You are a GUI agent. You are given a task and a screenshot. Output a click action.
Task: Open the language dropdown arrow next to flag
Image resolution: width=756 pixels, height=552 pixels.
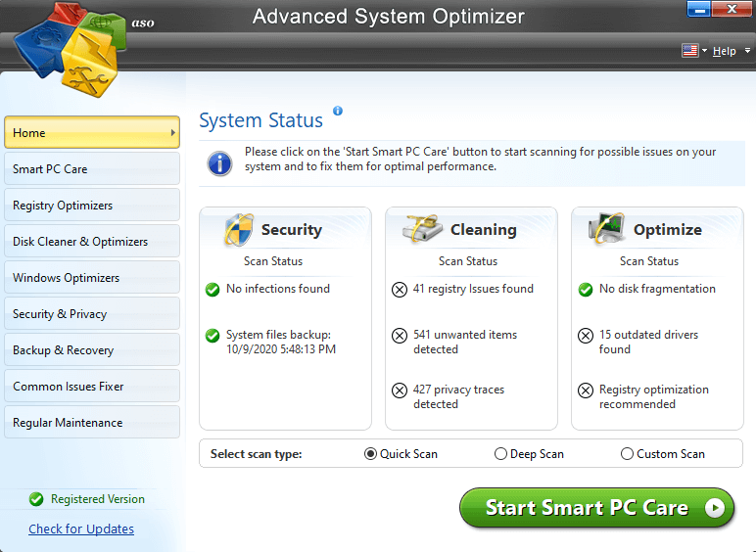point(704,50)
